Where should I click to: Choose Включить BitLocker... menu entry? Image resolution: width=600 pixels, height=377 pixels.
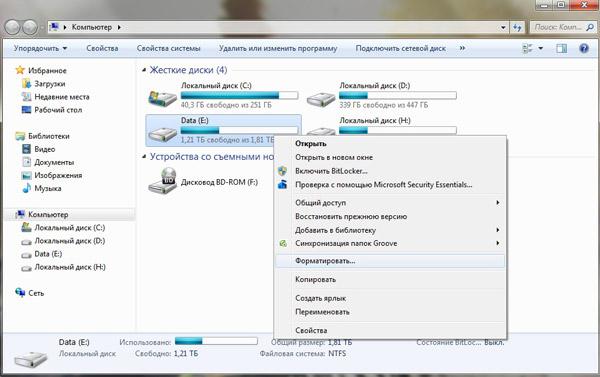point(390,171)
